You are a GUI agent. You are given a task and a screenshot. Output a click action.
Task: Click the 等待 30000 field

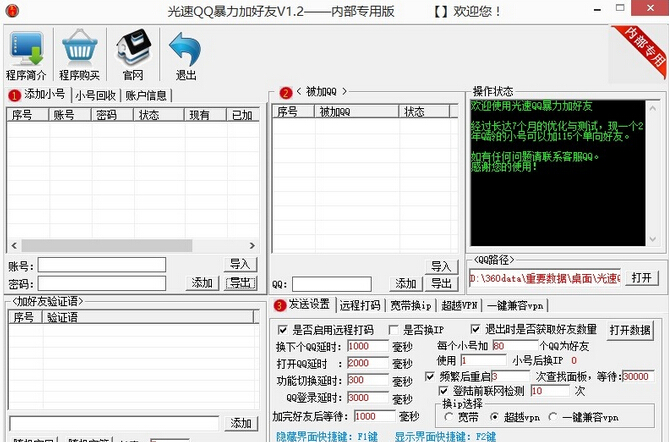pyautogui.click(x=638, y=376)
